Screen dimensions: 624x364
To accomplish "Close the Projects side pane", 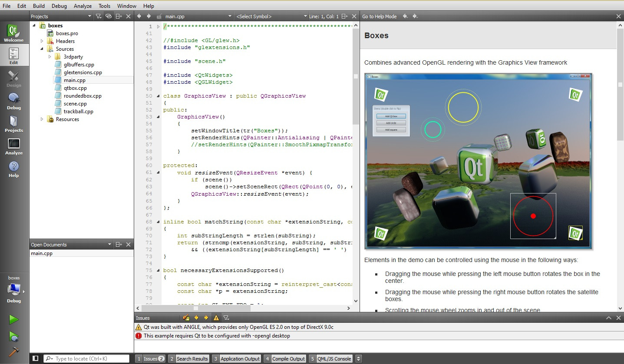I will (x=128, y=16).
